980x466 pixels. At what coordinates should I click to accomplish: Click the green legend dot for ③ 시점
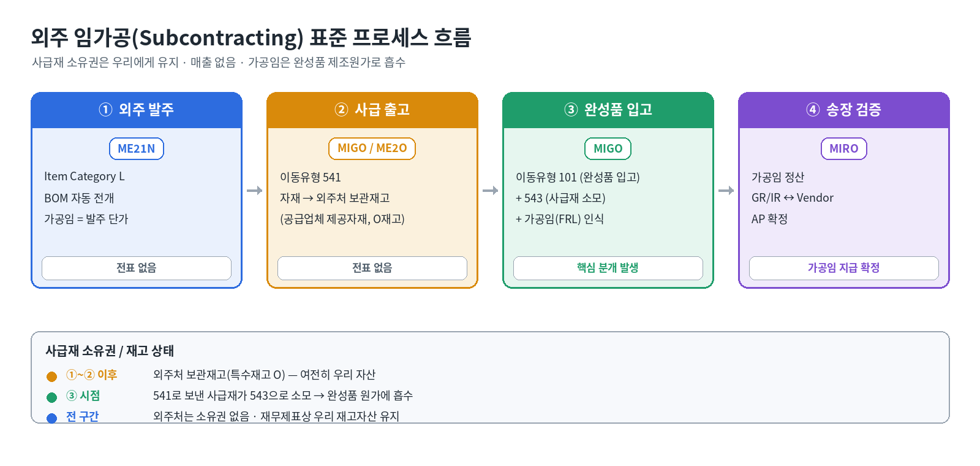(52, 397)
